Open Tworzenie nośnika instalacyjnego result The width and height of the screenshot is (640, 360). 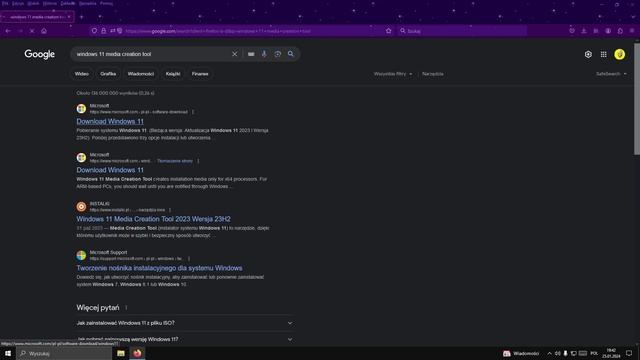click(159, 268)
